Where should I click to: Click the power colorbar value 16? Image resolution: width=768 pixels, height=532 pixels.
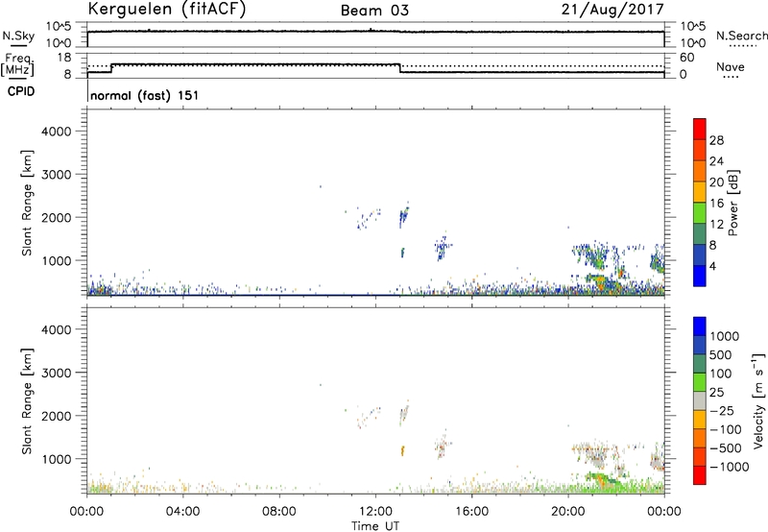[x=716, y=204]
